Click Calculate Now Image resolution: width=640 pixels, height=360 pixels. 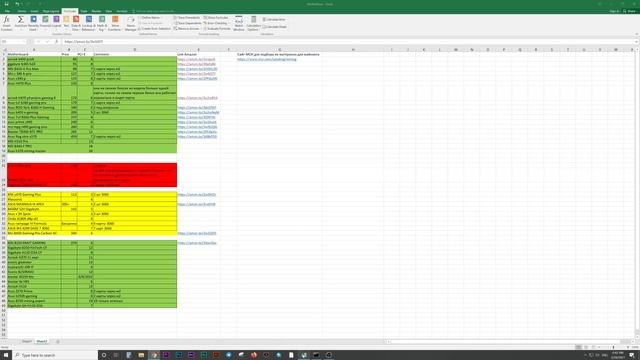[274, 19]
